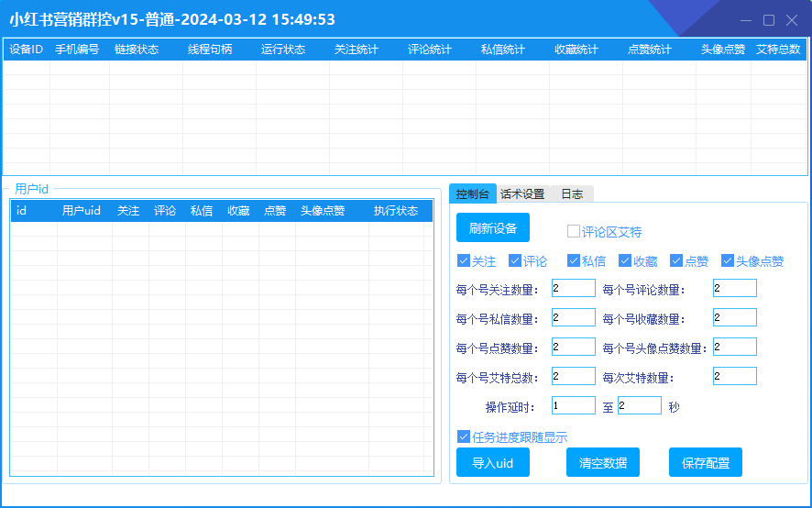812x508 pixels.
Task: Uncheck the 关注 checkbox
Action: point(464,260)
